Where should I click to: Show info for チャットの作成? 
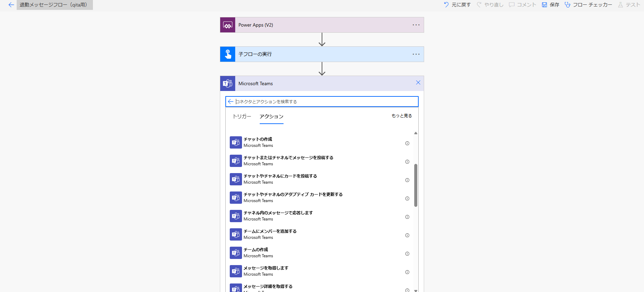[407, 143]
